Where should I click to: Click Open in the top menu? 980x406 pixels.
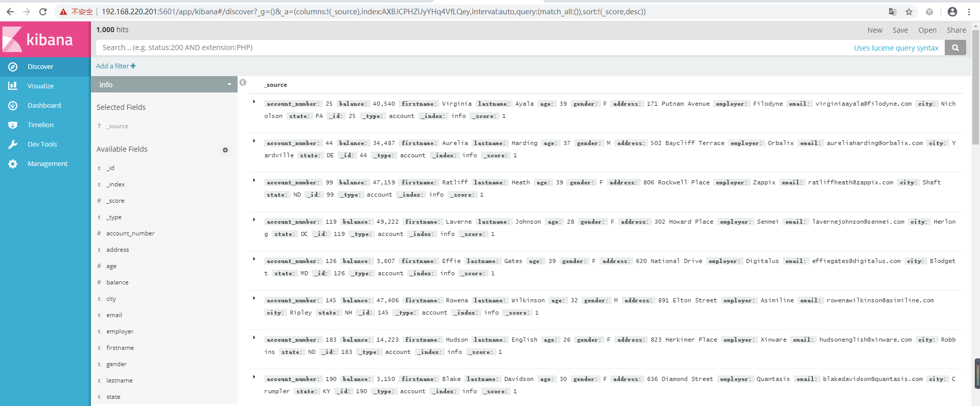pos(927,30)
